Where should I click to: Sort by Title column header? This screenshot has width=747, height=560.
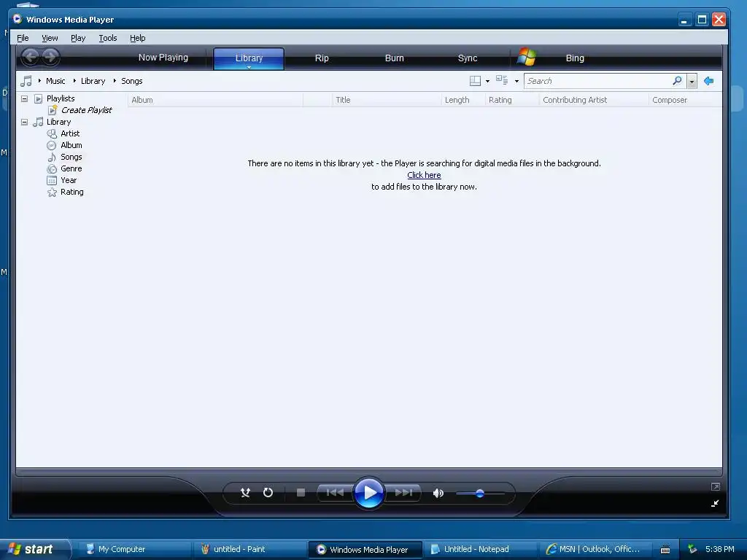(x=387, y=100)
